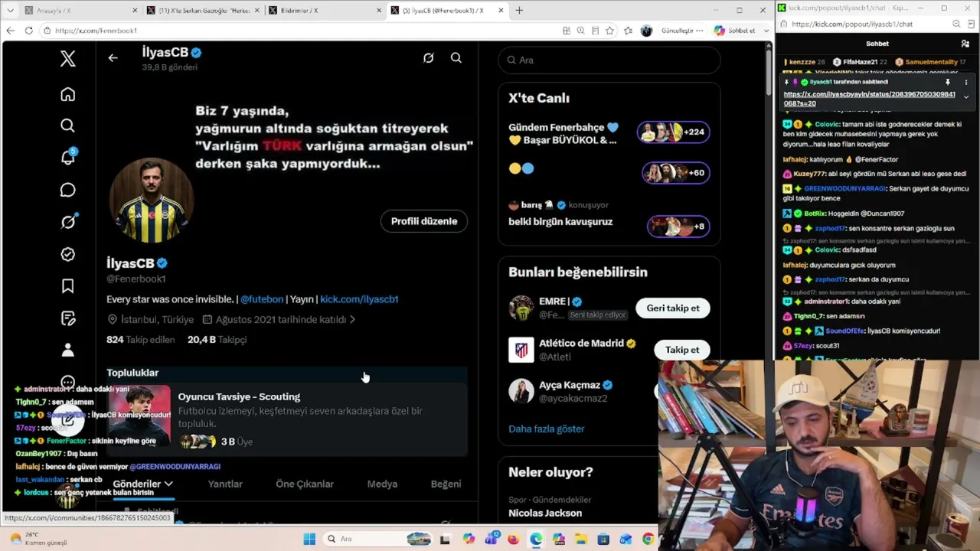Open Bookmarks icon in X sidebar
Image resolution: width=980 pixels, height=551 pixels.
[x=68, y=286]
